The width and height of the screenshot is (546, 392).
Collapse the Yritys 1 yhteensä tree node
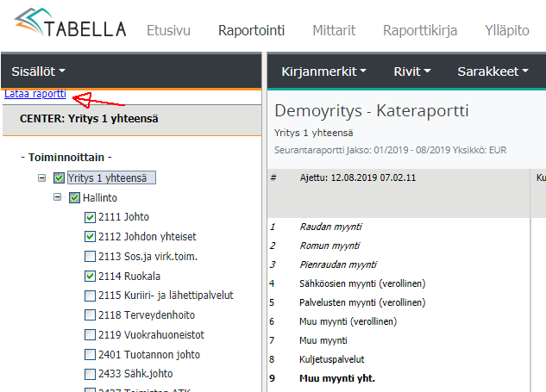coord(41,178)
